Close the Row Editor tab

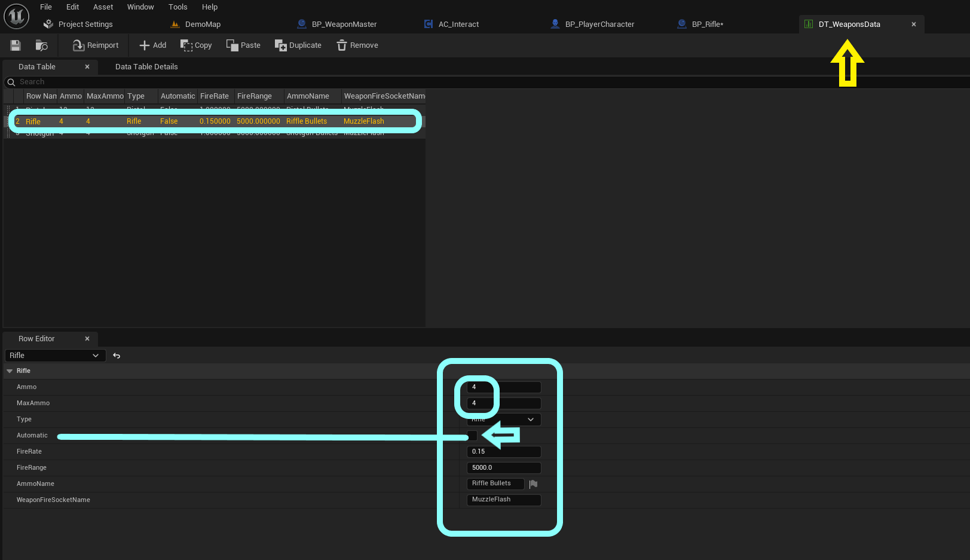click(87, 339)
